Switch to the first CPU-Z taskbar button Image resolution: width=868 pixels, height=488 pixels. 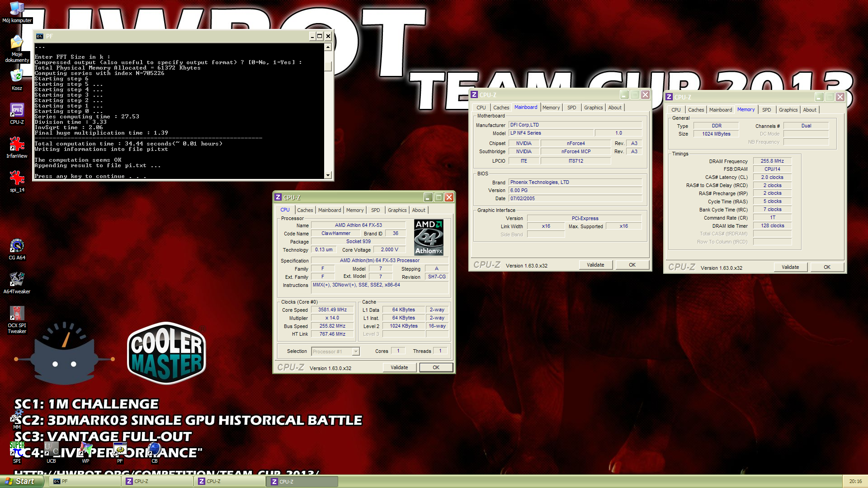point(157,482)
